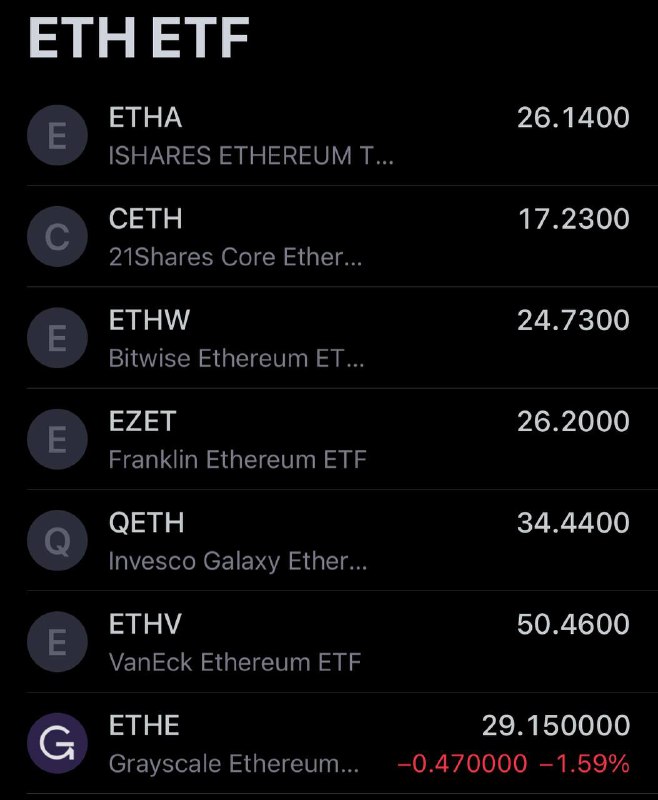Tap ETHA price 26.1400
658x800 pixels.
[573, 118]
